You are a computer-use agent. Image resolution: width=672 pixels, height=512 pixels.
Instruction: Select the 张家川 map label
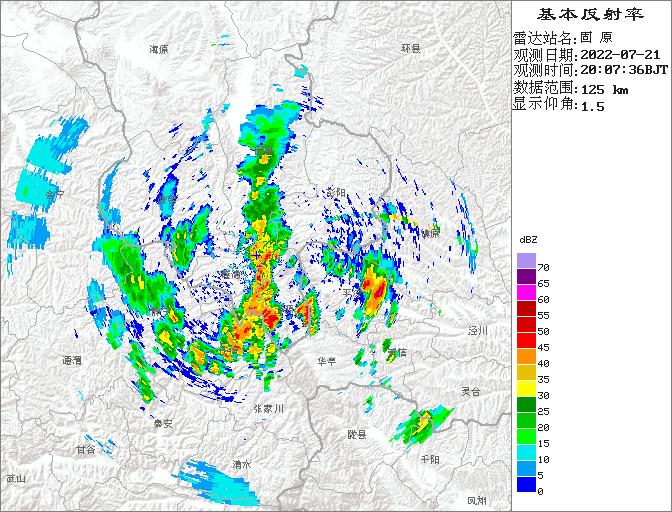click(268, 408)
